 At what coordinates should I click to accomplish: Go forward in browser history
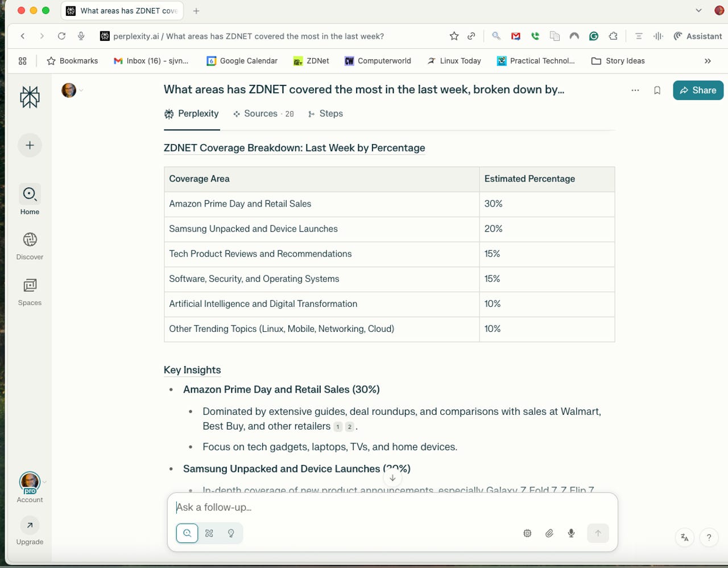(x=42, y=36)
